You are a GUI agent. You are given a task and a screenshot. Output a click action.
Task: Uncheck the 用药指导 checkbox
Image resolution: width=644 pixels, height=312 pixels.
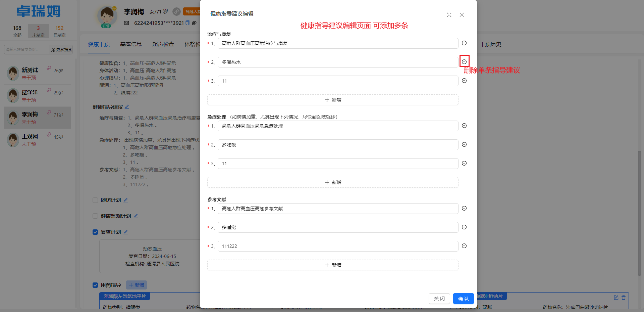pos(95,285)
